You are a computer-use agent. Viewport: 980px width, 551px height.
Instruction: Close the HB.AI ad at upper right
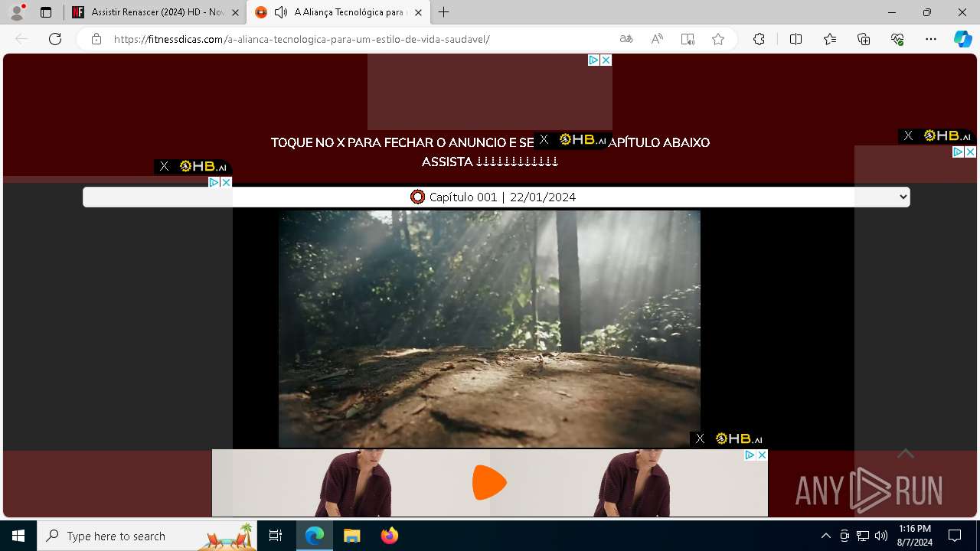pyautogui.click(x=908, y=135)
